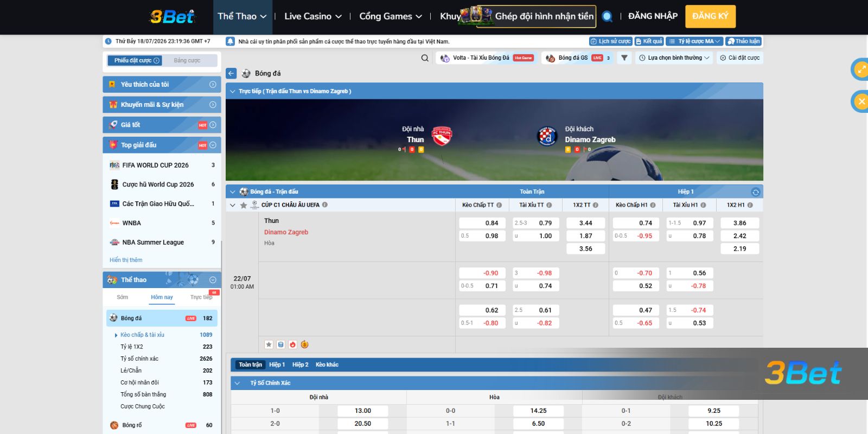Click the red flame icon under the match
The image size is (868, 434).
tap(292, 344)
